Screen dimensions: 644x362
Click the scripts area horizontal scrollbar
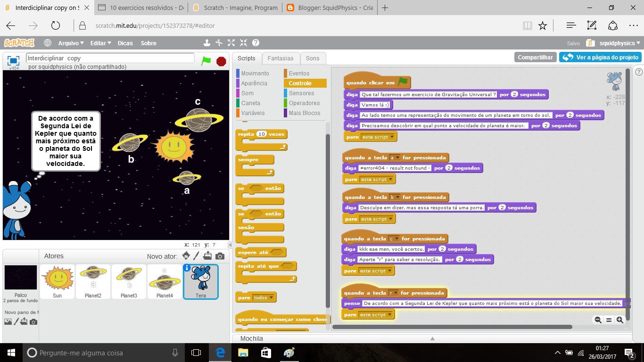coord(452,327)
